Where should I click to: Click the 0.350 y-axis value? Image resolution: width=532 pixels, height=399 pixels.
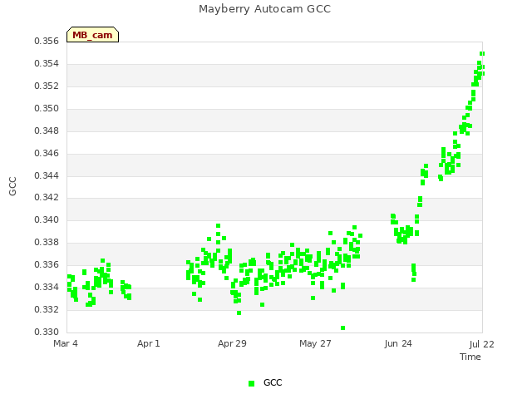(47, 109)
